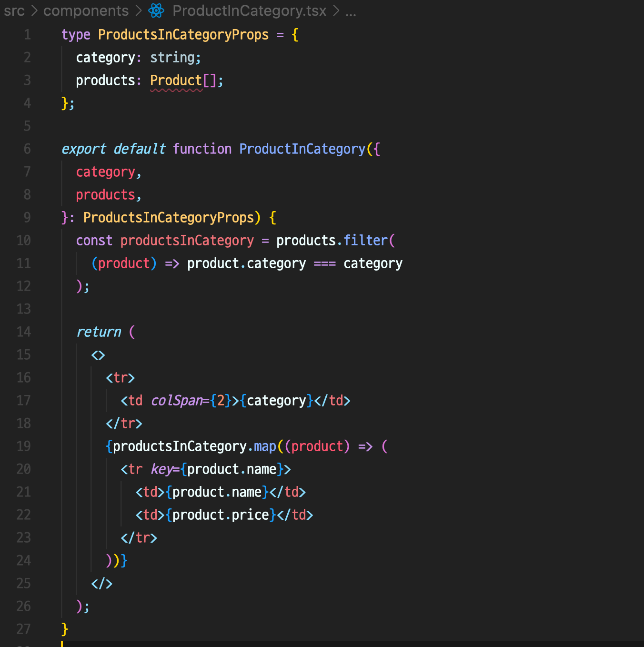Click the React icon in the breadcrumb

(x=156, y=10)
